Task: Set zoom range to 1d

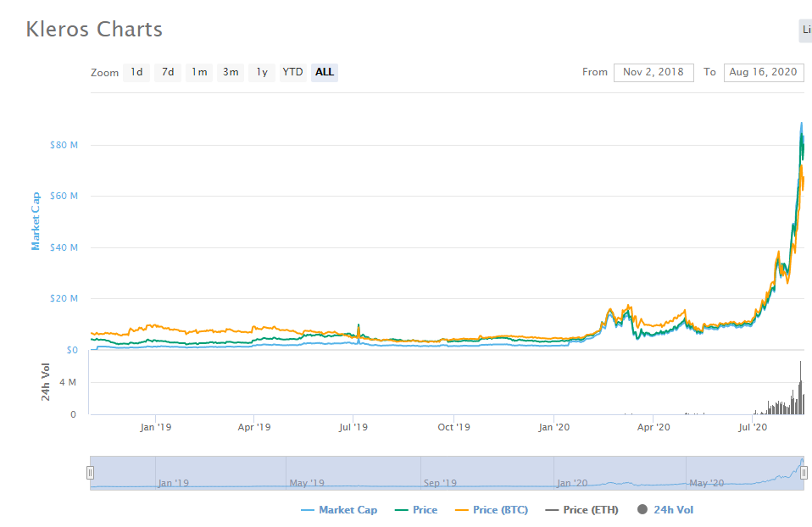Action: 136,73
